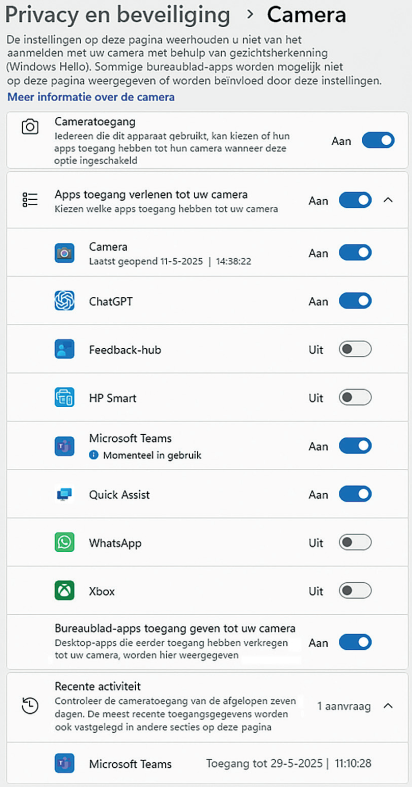Turn off the Cameratoegang toggle

[x=378, y=141]
